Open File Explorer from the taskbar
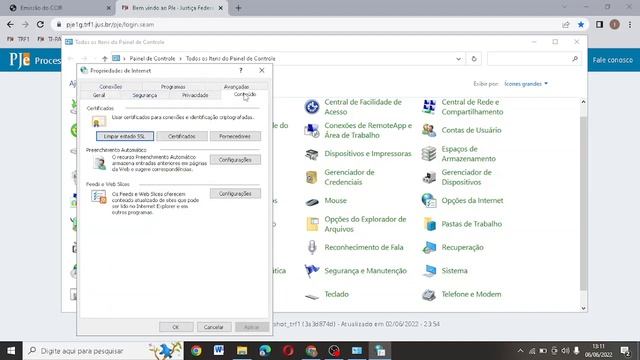Image resolution: width=640 pixels, height=360 pixels. tap(242, 351)
